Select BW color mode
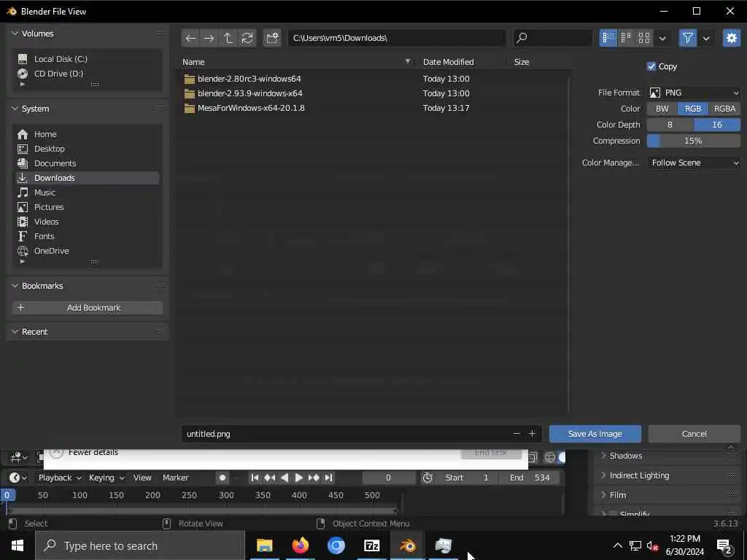The height and width of the screenshot is (560, 747). [x=662, y=109]
